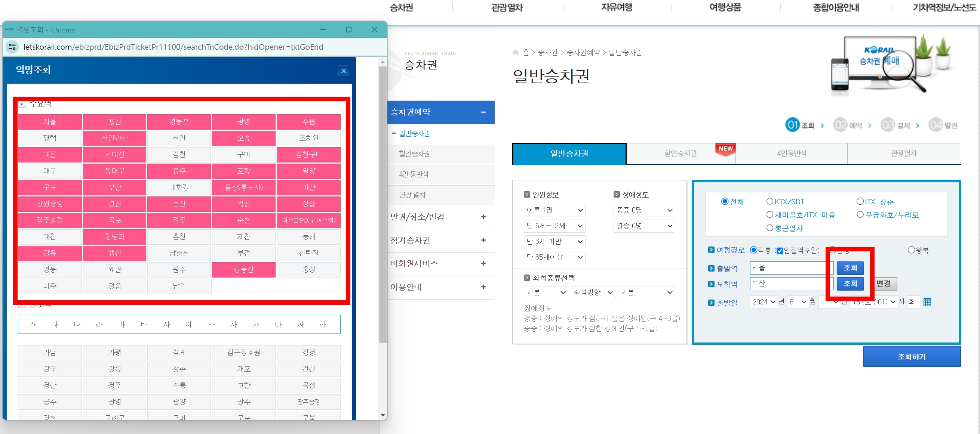
Task: Switch to the 4인동반석 tab
Action: (x=791, y=153)
